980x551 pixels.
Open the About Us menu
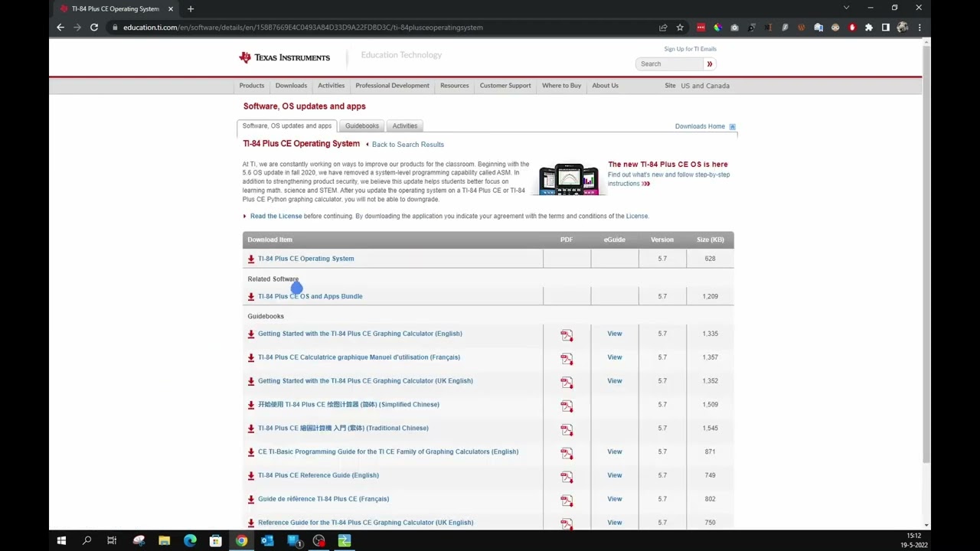pos(605,86)
